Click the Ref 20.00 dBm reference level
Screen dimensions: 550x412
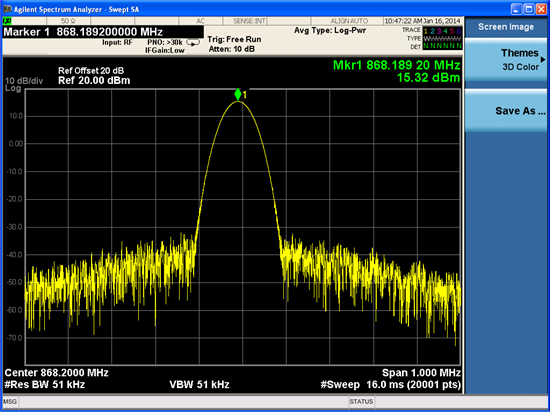tap(94, 81)
